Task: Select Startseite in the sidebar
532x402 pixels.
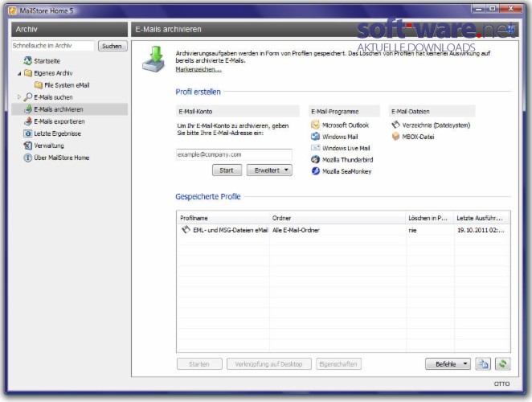Action: (x=47, y=61)
